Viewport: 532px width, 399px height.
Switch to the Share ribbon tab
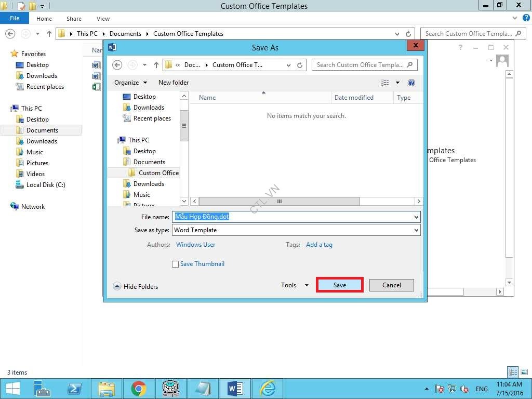tap(74, 18)
